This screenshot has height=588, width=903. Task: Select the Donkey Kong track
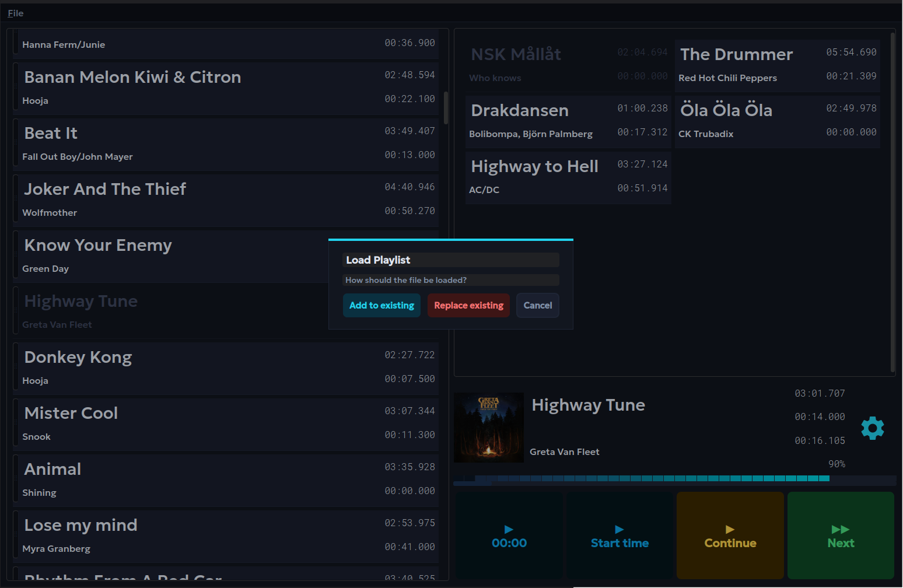pyautogui.click(x=225, y=369)
